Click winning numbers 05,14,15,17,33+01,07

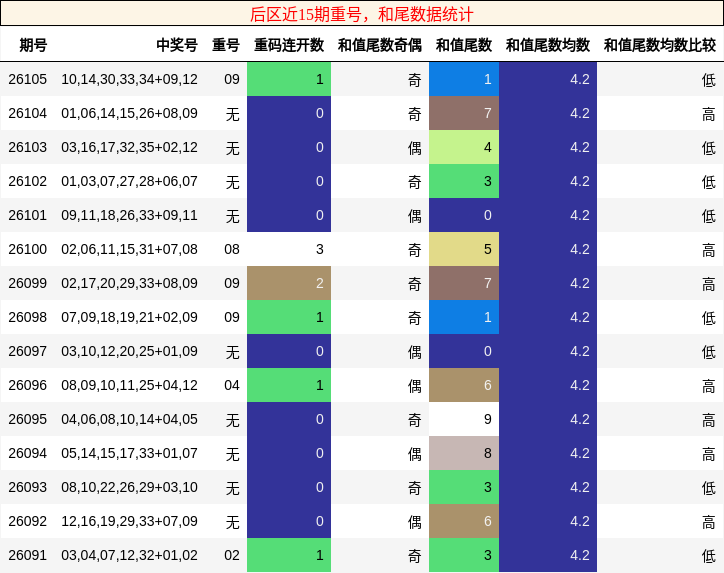129,453
